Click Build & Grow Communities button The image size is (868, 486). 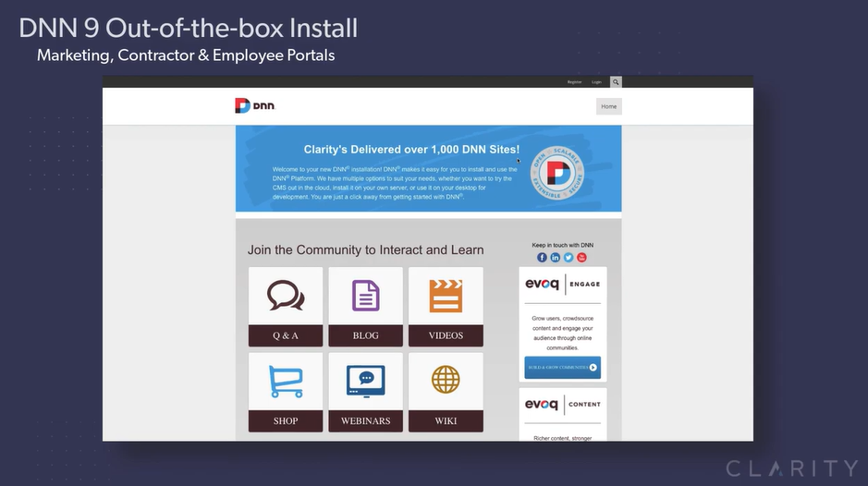(x=562, y=368)
